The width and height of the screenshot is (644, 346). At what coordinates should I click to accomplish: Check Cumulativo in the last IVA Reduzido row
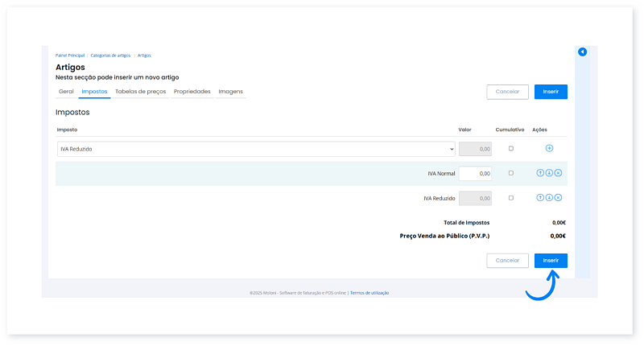click(x=510, y=197)
